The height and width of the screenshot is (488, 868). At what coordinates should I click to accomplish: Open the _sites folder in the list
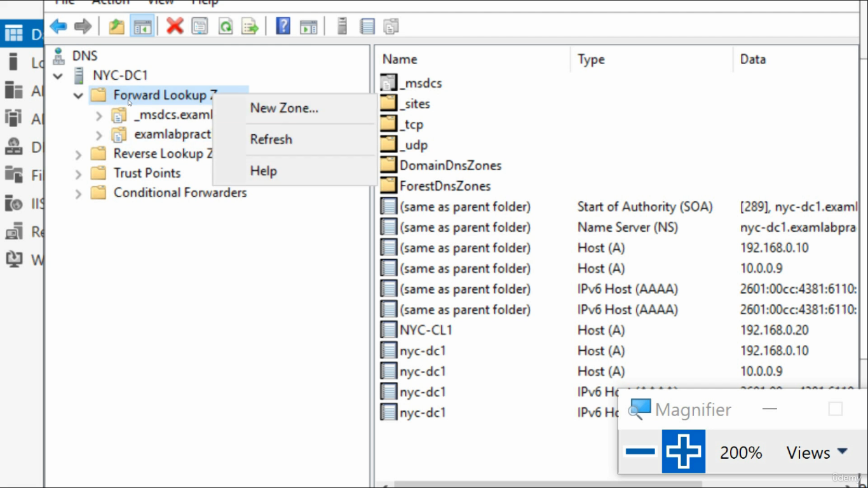415,104
